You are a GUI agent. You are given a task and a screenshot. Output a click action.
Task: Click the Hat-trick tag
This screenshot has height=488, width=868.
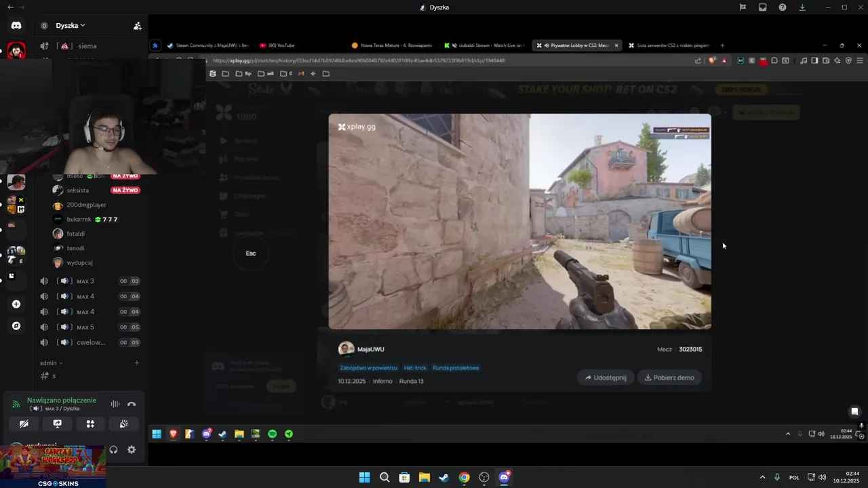415,368
